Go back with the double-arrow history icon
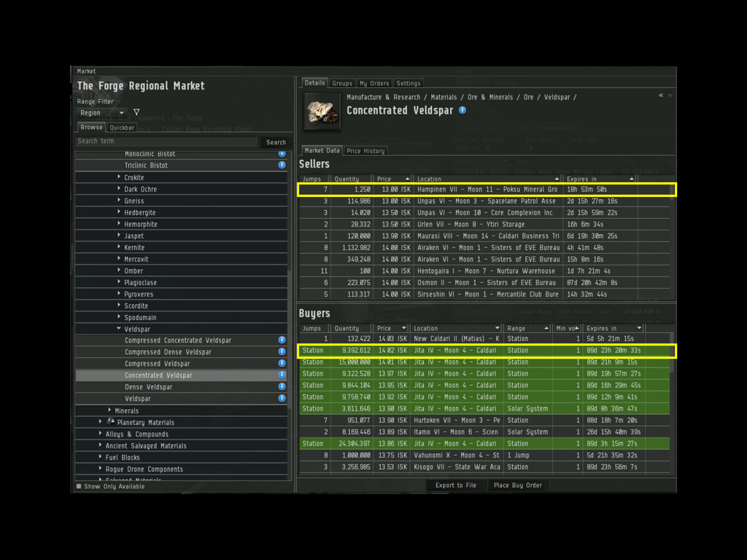 661,96
